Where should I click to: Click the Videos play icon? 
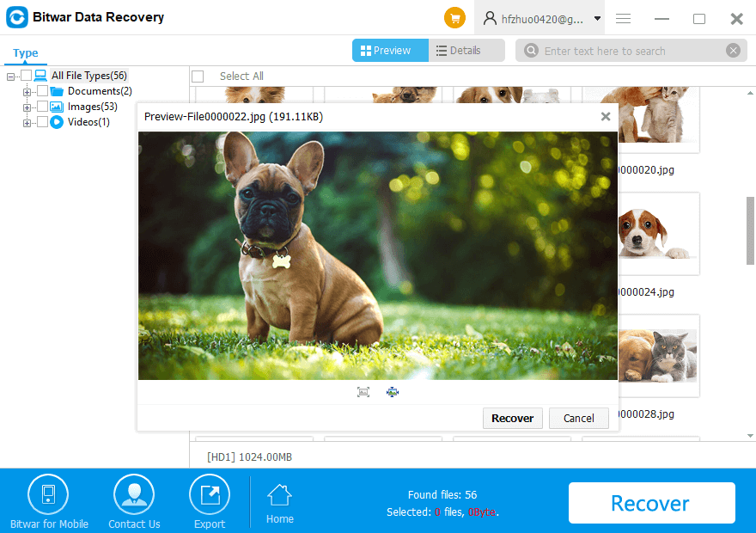tap(57, 122)
